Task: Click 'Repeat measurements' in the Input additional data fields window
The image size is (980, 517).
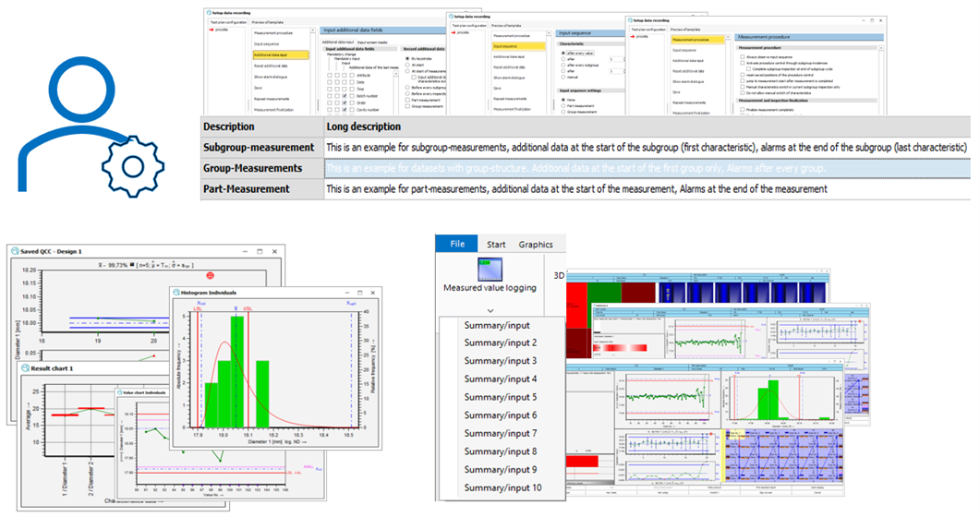Action: [x=272, y=99]
